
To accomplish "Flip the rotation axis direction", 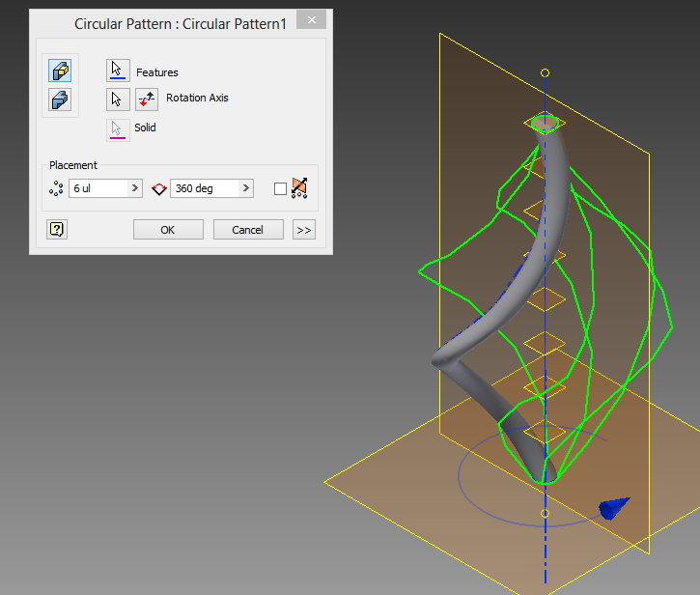I will click(x=147, y=99).
